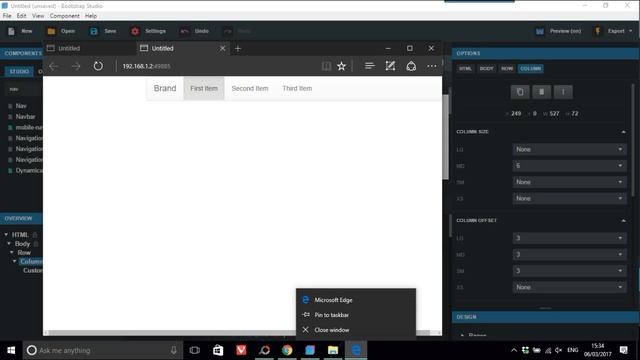
Task: Click the Edge share icon
Action: point(411,66)
